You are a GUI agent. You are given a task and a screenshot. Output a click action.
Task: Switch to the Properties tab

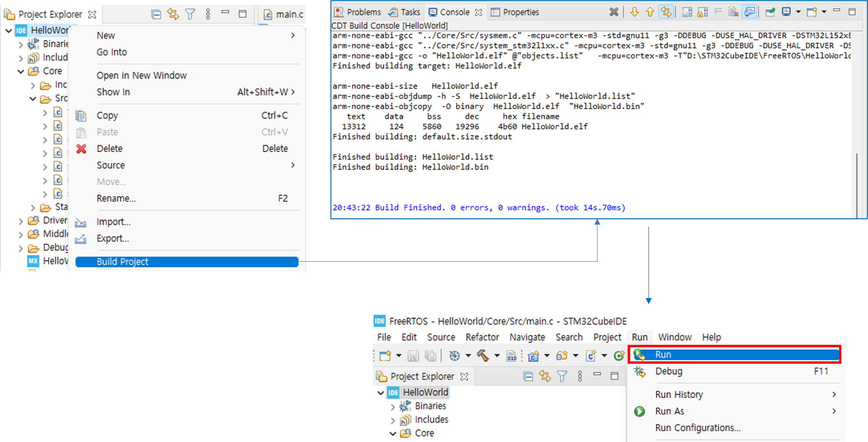[515, 12]
